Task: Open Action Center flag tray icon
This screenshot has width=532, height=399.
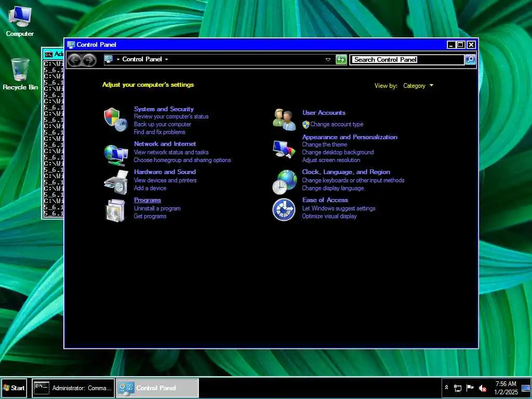Action: coord(470,388)
